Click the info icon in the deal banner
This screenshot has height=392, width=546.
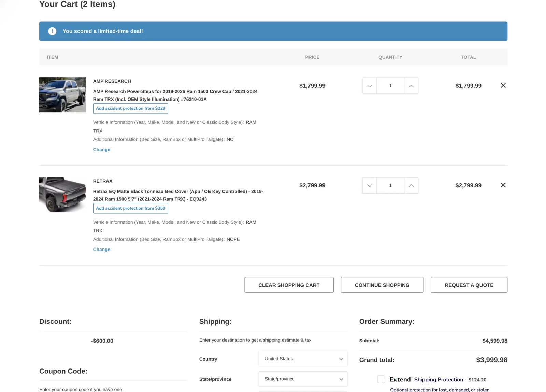(x=52, y=31)
